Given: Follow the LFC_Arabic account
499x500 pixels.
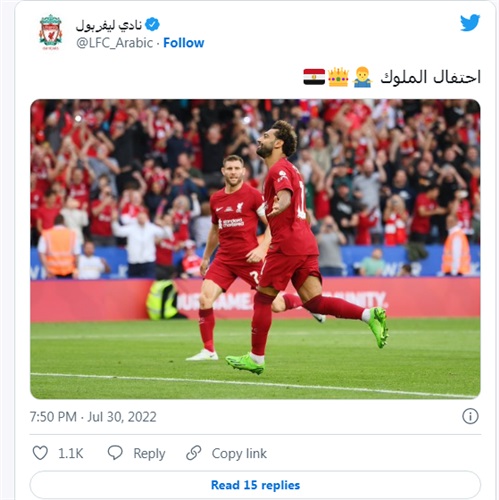Looking at the screenshot, I should coord(184,43).
